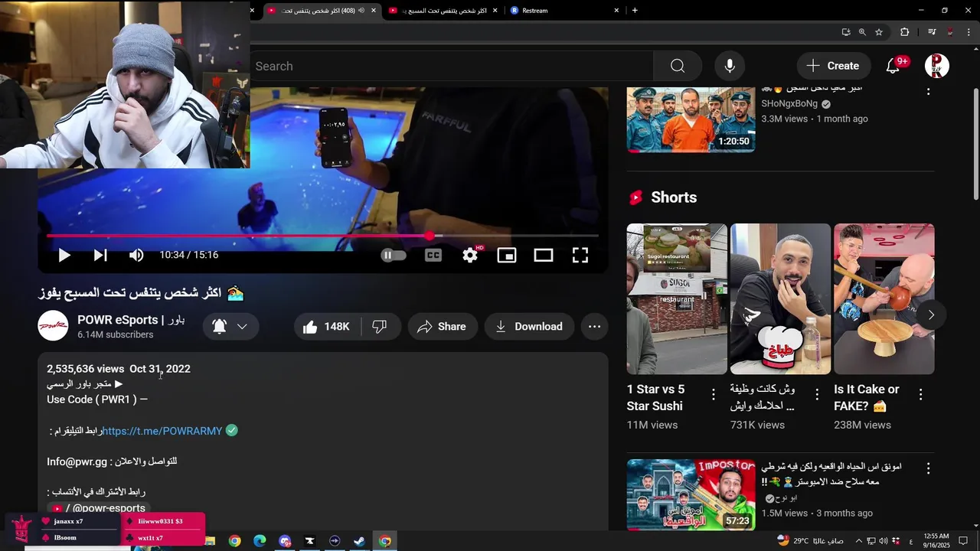Open a new browser tab
Screen dimensions: 980x551
(x=635, y=11)
